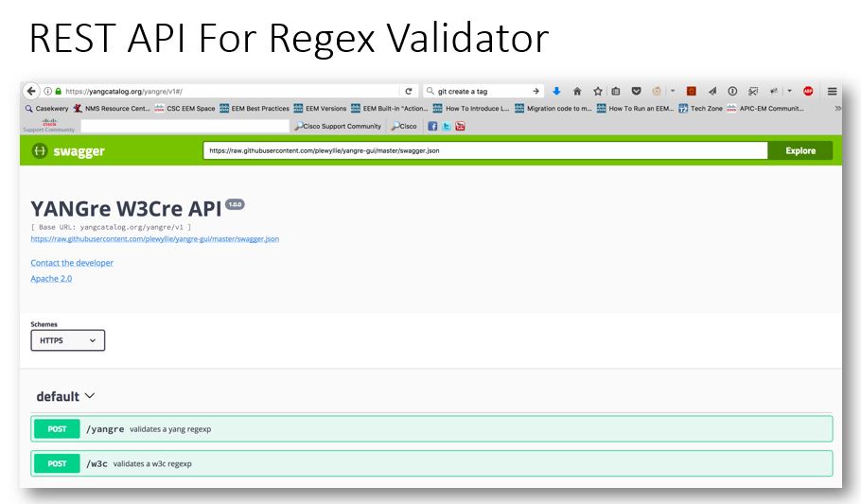
Task: Click the red square extension icon
Action: coord(692,91)
